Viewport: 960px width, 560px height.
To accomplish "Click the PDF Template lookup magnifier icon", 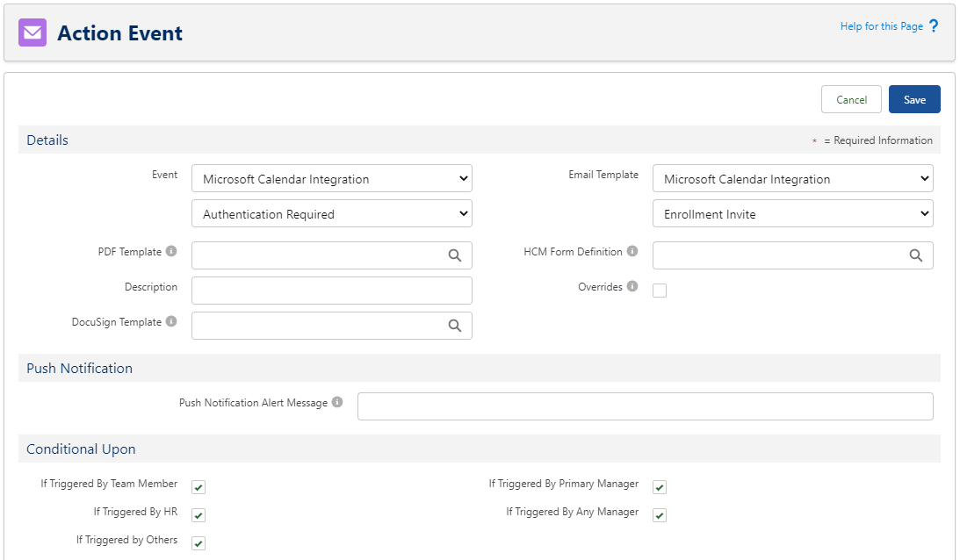I will pyautogui.click(x=455, y=255).
